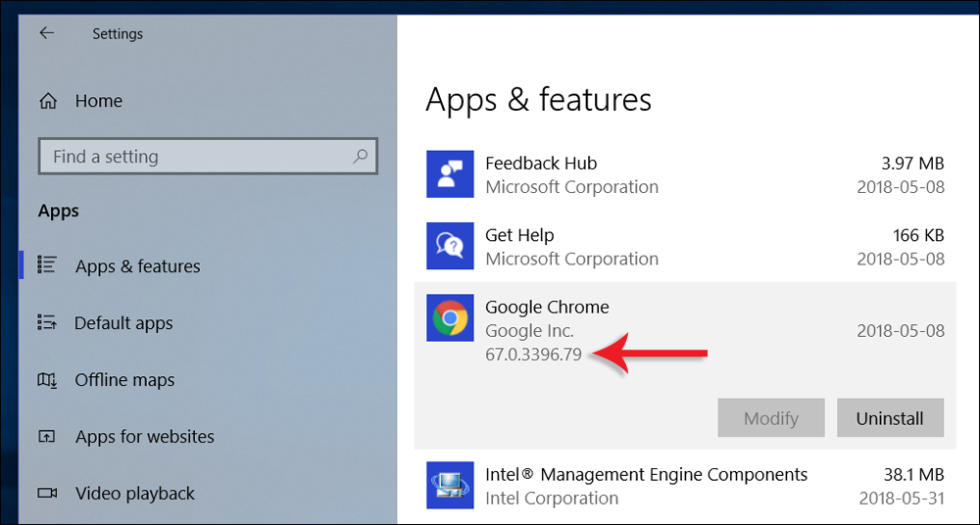Open Video playback settings
The width and height of the screenshot is (980, 525).
pyautogui.click(x=134, y=494)
